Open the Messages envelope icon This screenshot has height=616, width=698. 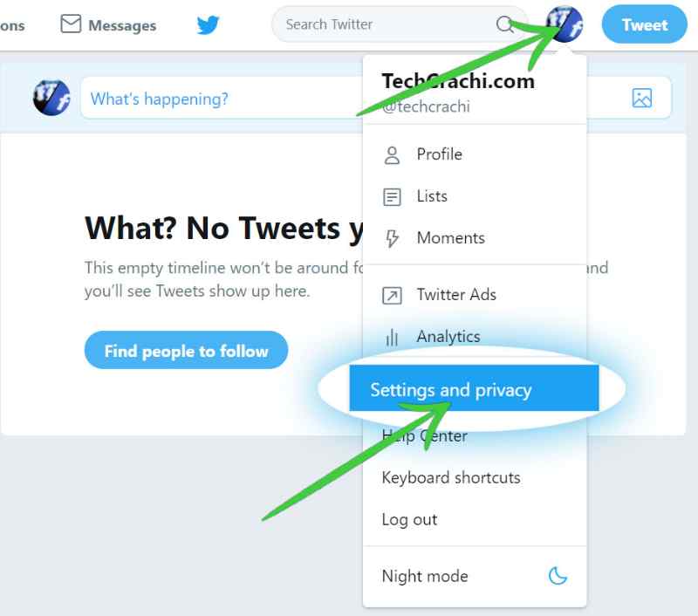71,24
